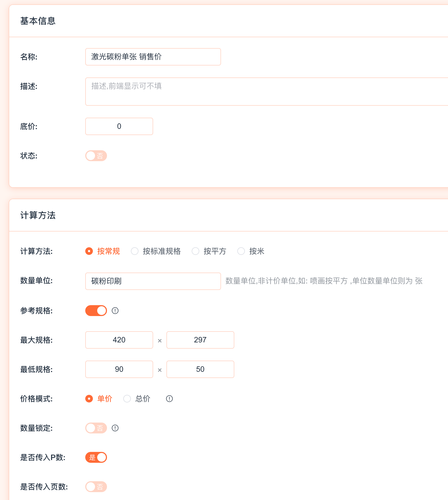Click the 名称 input field

[153, 57]
